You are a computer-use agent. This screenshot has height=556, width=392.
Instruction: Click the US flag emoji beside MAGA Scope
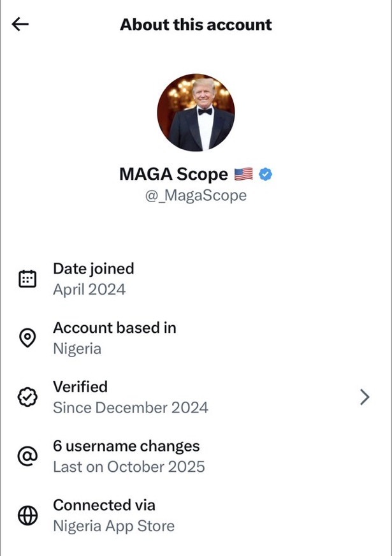point(243,173)
